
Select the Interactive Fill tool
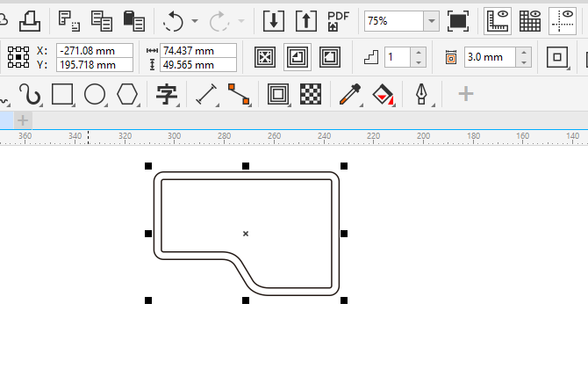383,94
